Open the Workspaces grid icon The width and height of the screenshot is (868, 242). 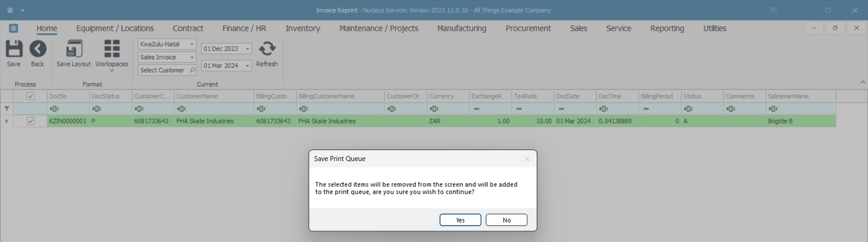pyautogui.click(x=112, y=49)
